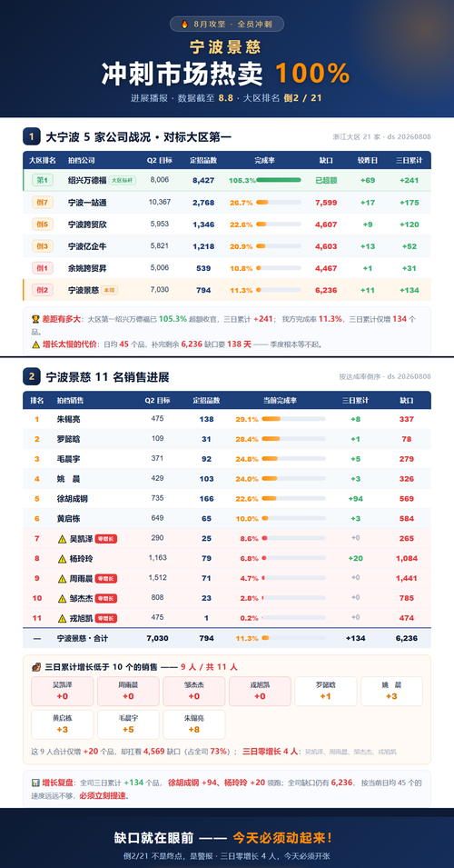
Task: Click the warning triangle next to 戎旭凯
Action: coord(62,618)
